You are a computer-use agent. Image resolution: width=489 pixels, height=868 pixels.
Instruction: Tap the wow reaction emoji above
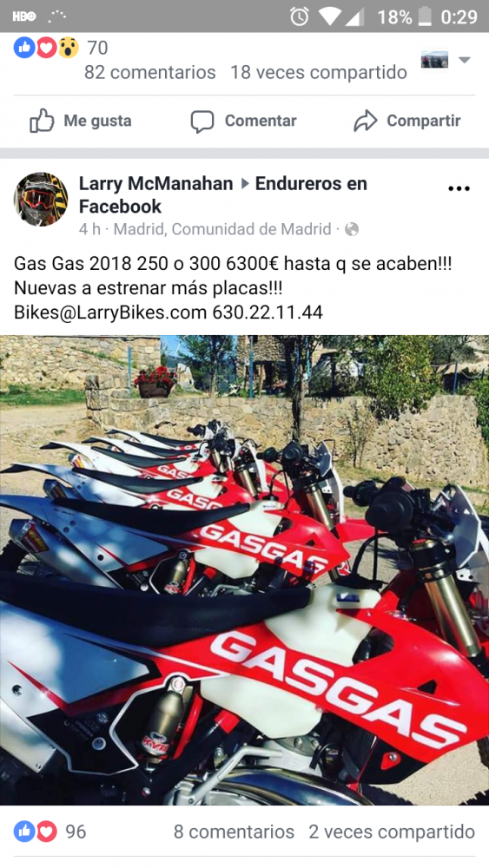(68, 48)
